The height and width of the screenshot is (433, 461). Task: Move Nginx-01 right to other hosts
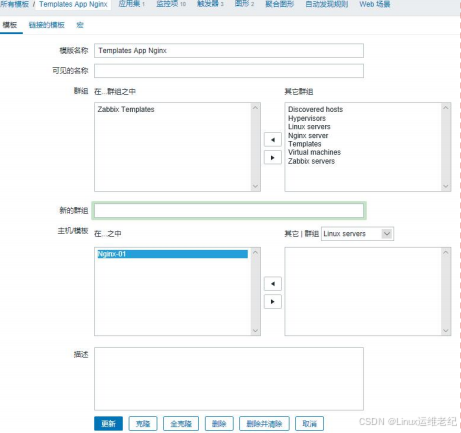click(x=273, y=302)
